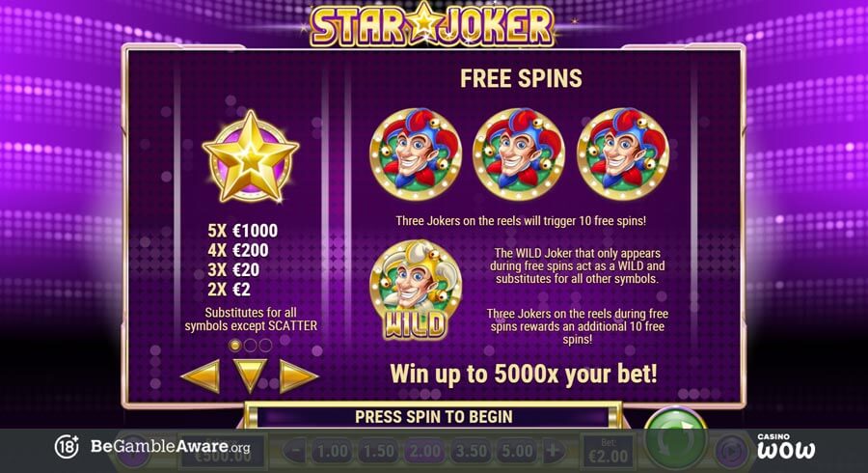Click the 18+ age restriction icon
The width and height of the screenshot is (868, 473).
[67, 446]
